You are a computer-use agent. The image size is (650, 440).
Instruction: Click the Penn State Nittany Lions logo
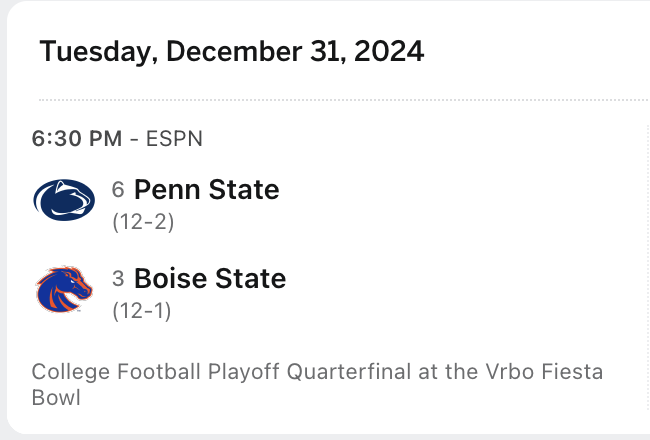(x=65, y=200)
